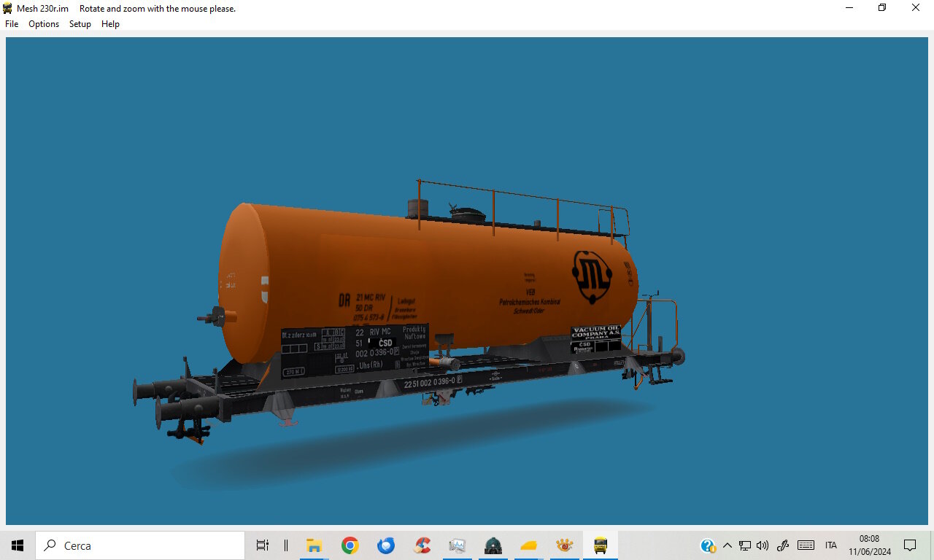934x560 pixels.
Task: Open the Setup menu
Action: 80,24
